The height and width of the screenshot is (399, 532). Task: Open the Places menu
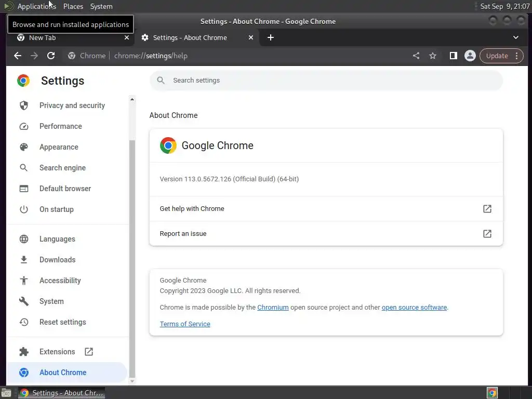[73, 6]
